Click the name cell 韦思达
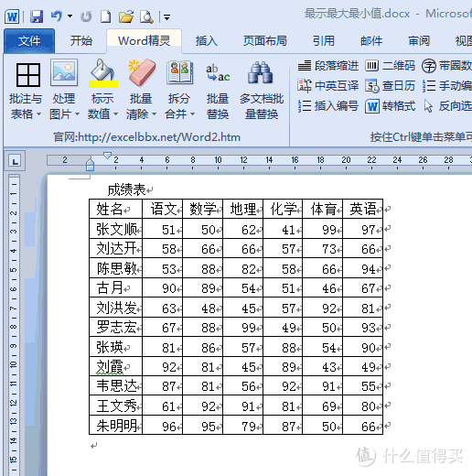This screenshot has height=476, width=472. pos(115,386)
